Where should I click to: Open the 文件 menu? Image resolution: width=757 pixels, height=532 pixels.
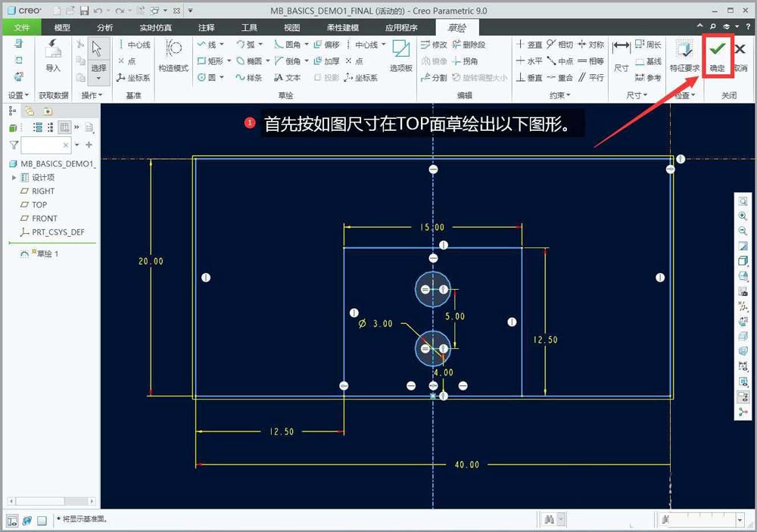(22, 27)
